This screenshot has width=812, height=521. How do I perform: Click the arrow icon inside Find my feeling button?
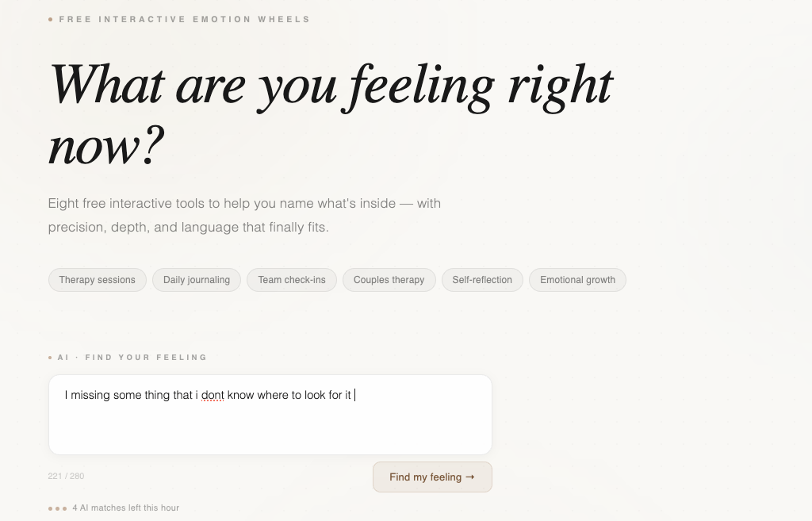(x=471, y=477)
